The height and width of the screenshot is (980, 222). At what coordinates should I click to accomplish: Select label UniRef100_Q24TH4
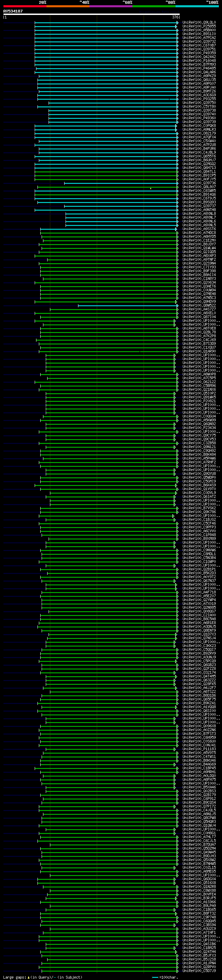[x=199, y=951]
